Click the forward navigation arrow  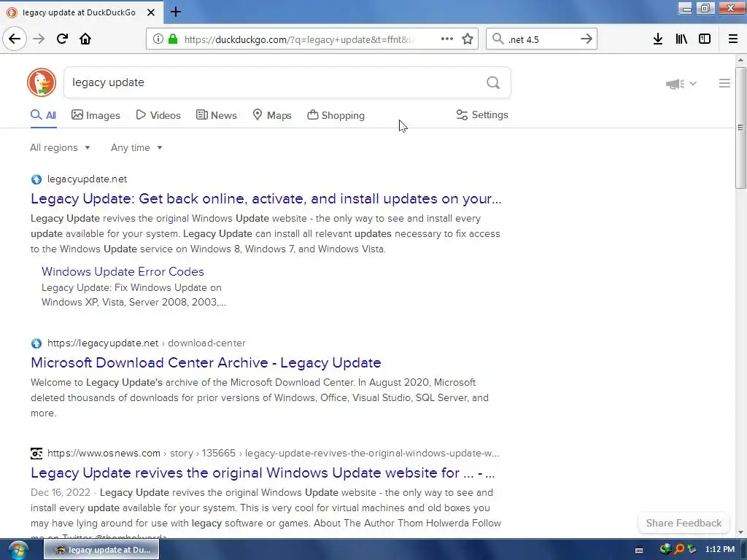point(39,39)
